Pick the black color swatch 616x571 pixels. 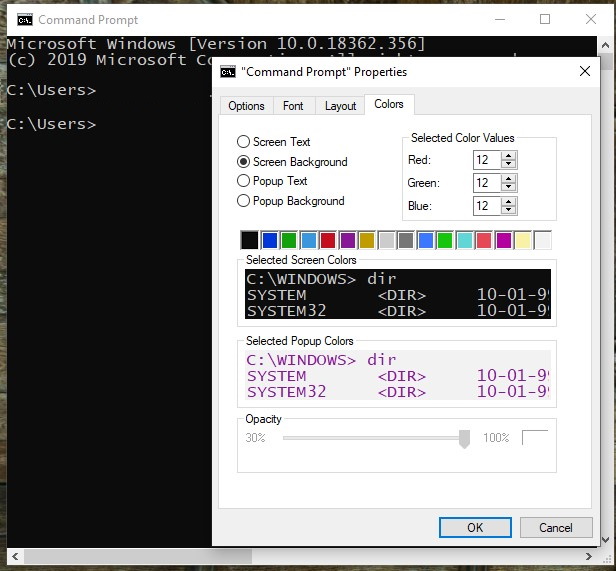click(250, 241)
